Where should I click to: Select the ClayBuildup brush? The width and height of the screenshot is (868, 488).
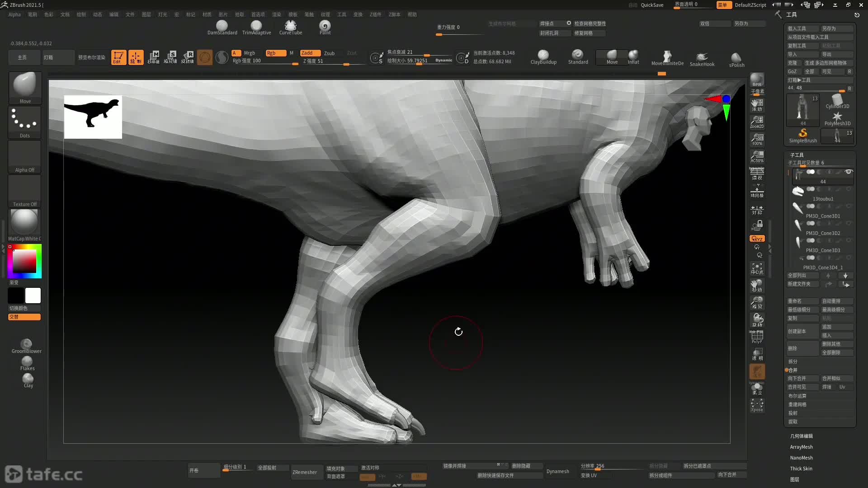coord(543,57)
